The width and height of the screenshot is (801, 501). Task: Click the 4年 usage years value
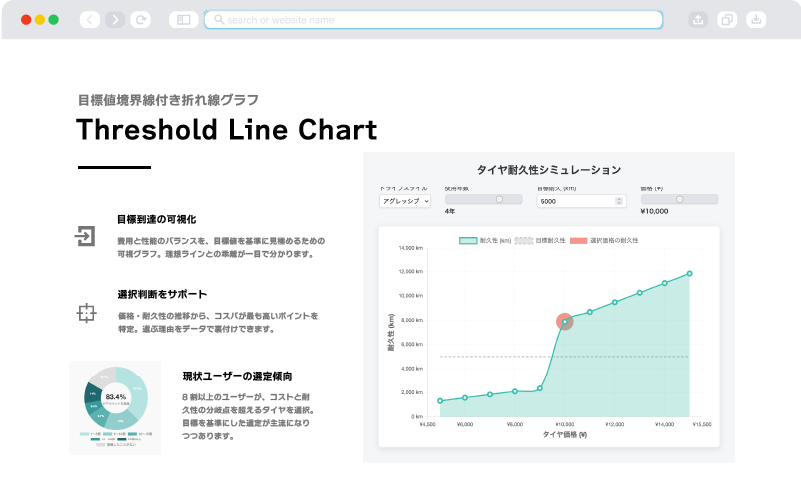tap(450, 211)
